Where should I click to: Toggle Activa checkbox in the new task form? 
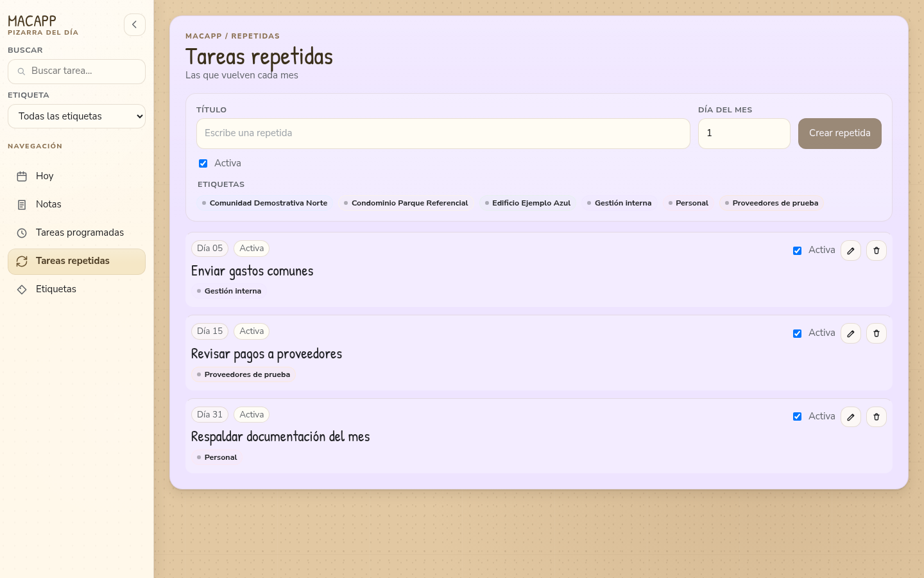pyautogui.click(x=203, y=163)
